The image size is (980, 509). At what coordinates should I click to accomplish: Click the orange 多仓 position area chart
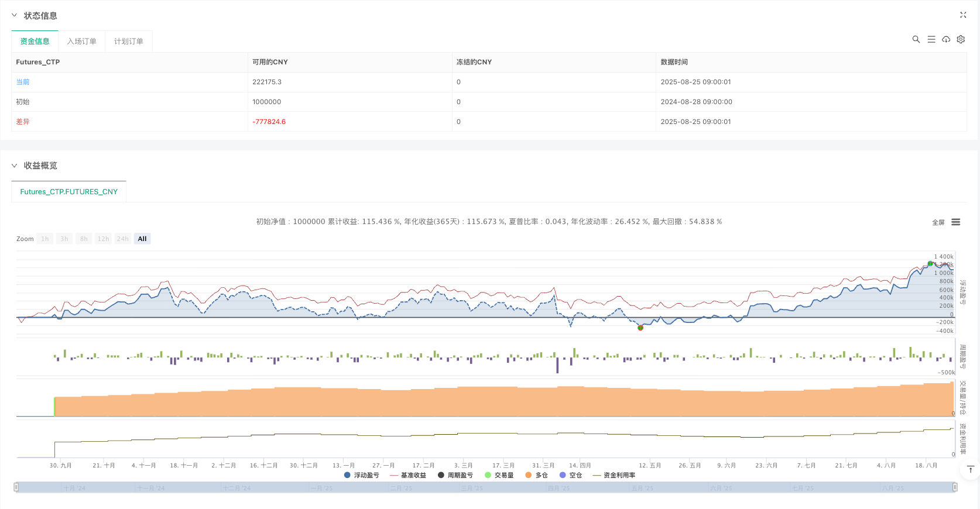pyautogui.click(x=503, y=402)
